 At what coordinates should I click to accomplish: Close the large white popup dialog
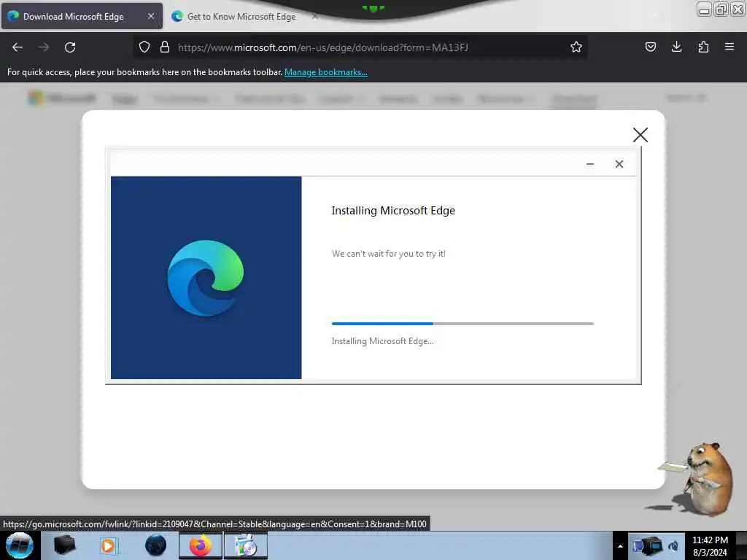point(640,135)
